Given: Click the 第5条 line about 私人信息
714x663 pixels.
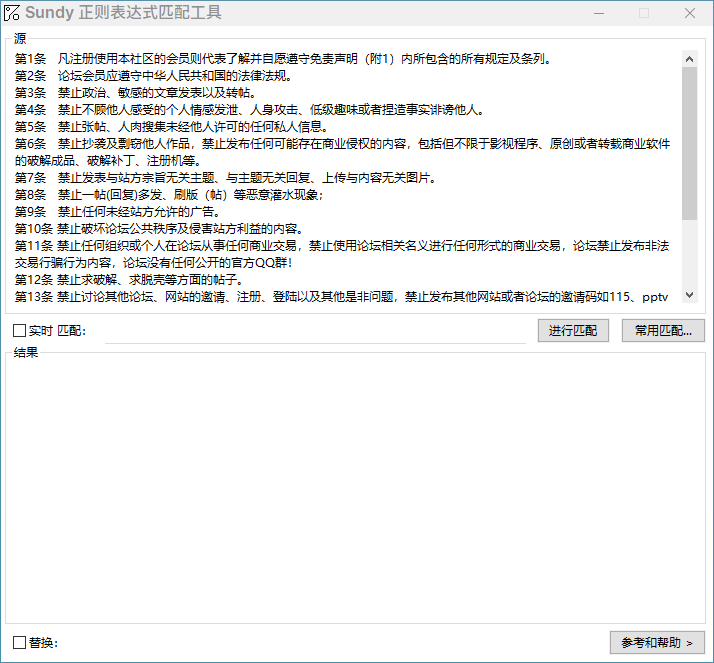Looking at the screenshot, I should click(x=171, y=127).
